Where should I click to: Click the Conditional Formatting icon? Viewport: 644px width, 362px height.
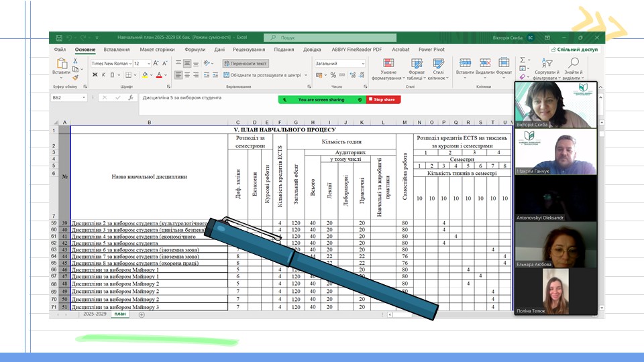388,64
